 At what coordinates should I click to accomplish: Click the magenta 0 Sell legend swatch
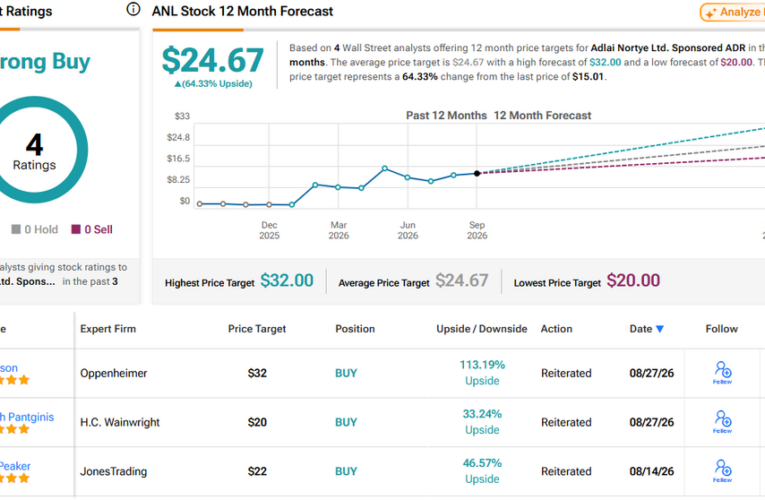coord(76,229)
